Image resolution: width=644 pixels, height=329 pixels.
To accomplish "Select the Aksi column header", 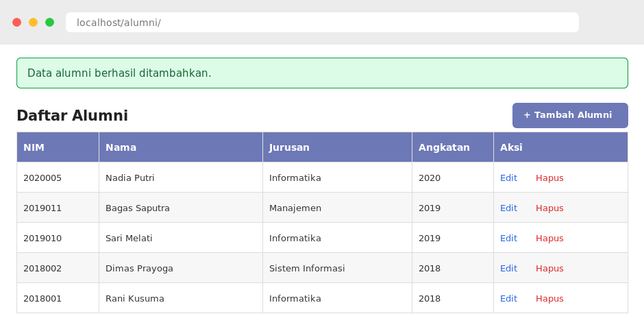I will pos(560,147).
